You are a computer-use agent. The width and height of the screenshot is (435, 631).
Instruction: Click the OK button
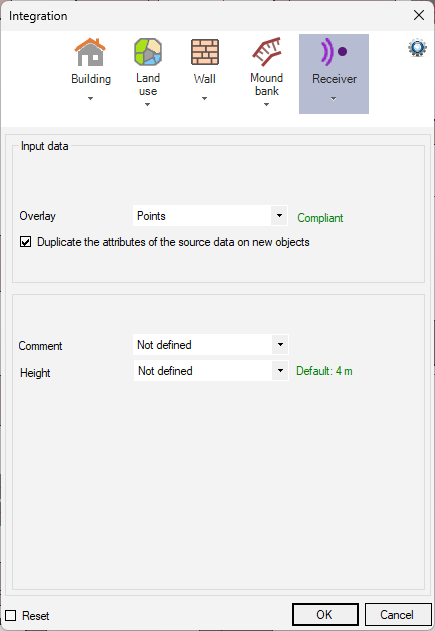click(325, 615)
